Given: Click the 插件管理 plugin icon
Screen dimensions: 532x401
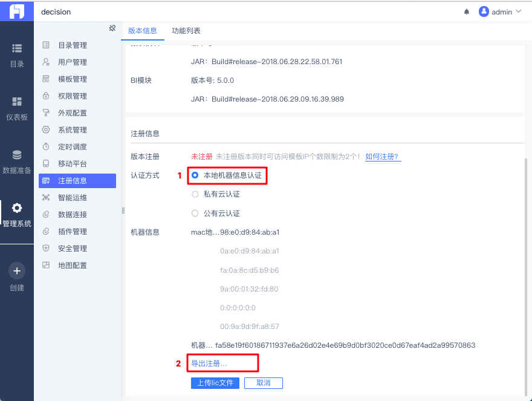Looking at the screenshot, I should click(46, 232).
